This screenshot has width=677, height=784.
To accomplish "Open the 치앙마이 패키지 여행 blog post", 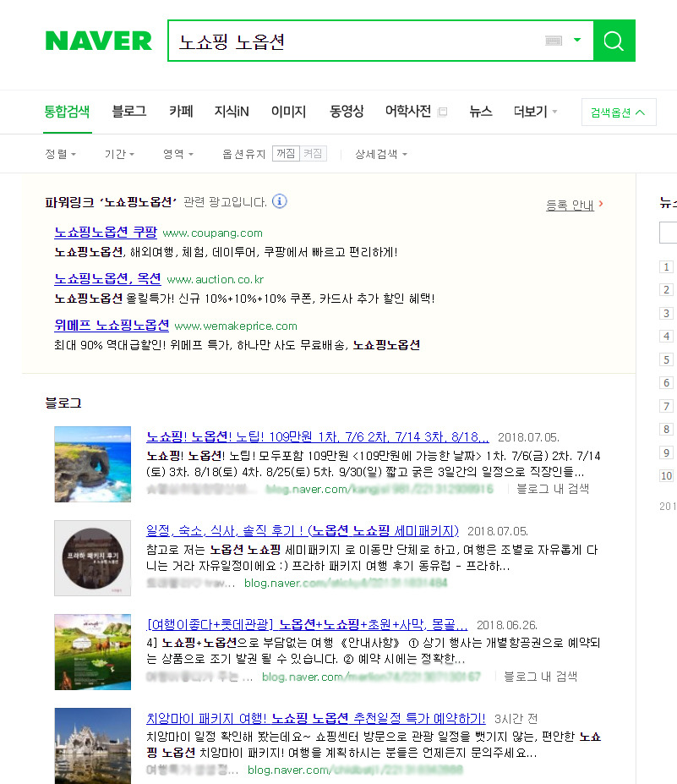I will click(x=316, y=719).
